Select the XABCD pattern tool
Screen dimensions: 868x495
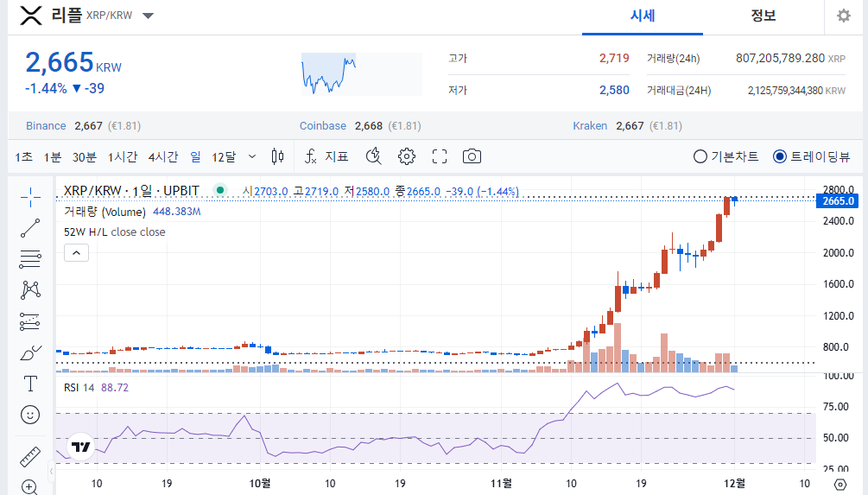(30, 289)
